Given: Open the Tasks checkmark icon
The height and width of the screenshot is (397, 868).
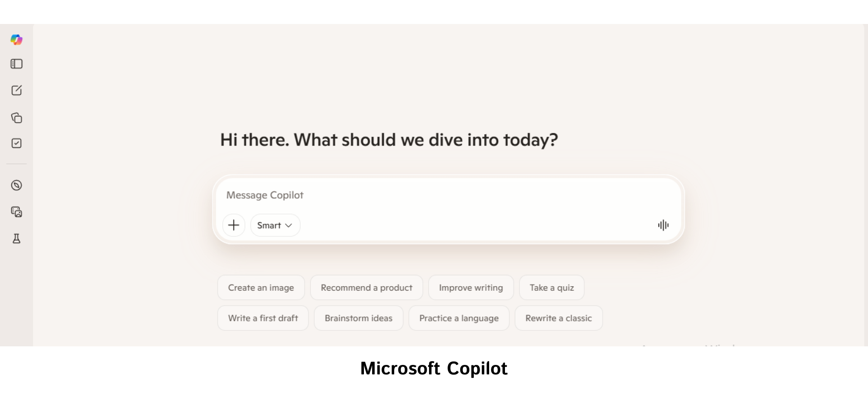Looking at the screenshot, I should [x=17, y=143].
